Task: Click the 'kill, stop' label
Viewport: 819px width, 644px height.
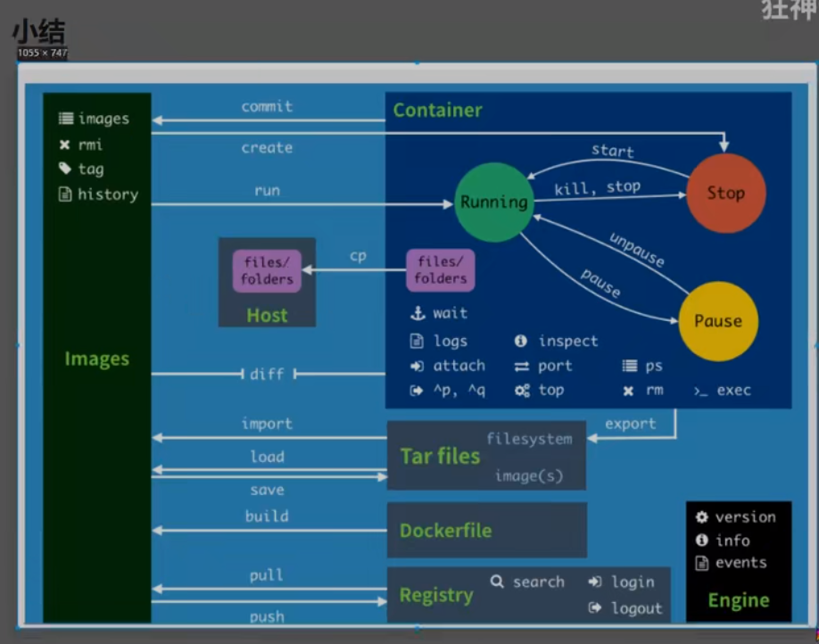Action: point(597,187)
